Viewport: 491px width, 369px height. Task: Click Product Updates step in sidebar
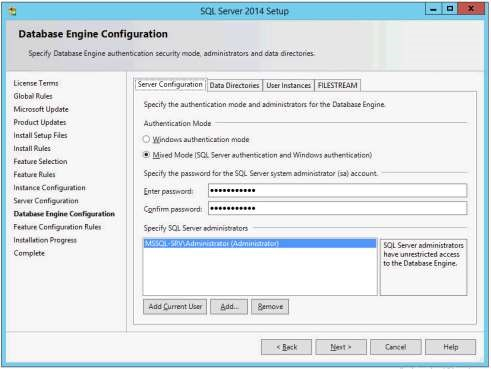[40, 122]
